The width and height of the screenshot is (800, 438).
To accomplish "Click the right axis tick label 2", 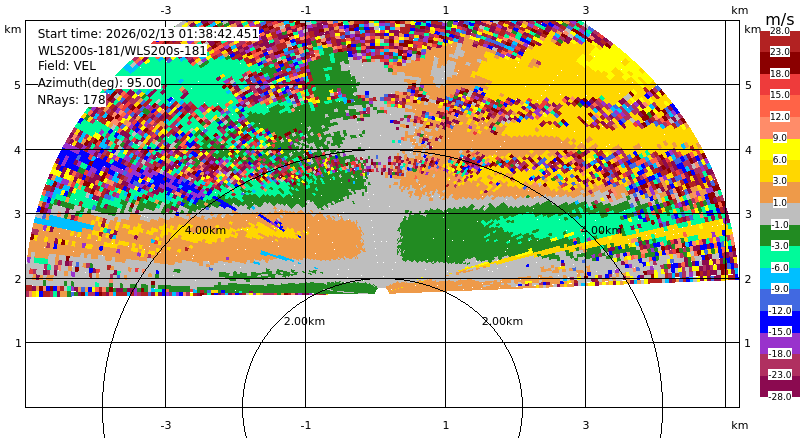I will tap(748, 279).
